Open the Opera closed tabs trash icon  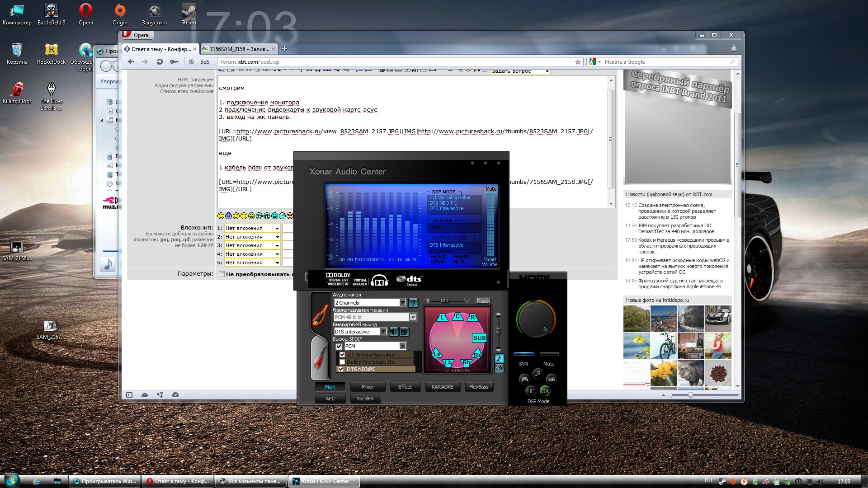[x=734, y=48]
